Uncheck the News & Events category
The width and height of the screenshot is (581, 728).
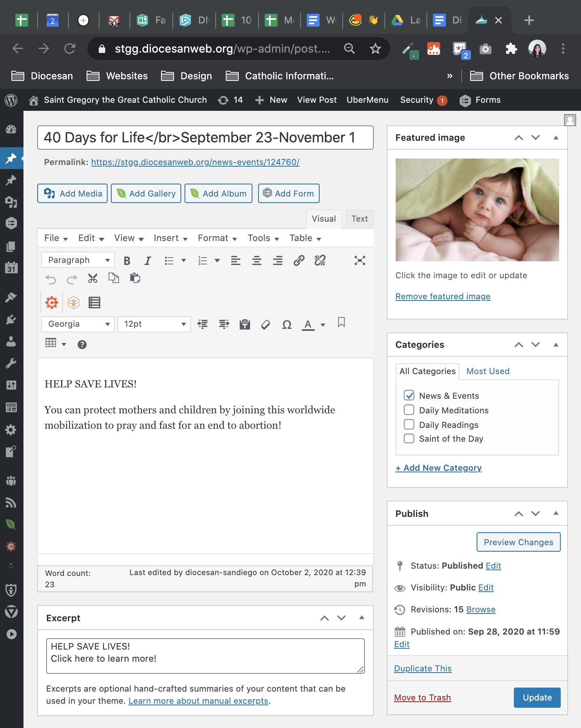point(409,396)
